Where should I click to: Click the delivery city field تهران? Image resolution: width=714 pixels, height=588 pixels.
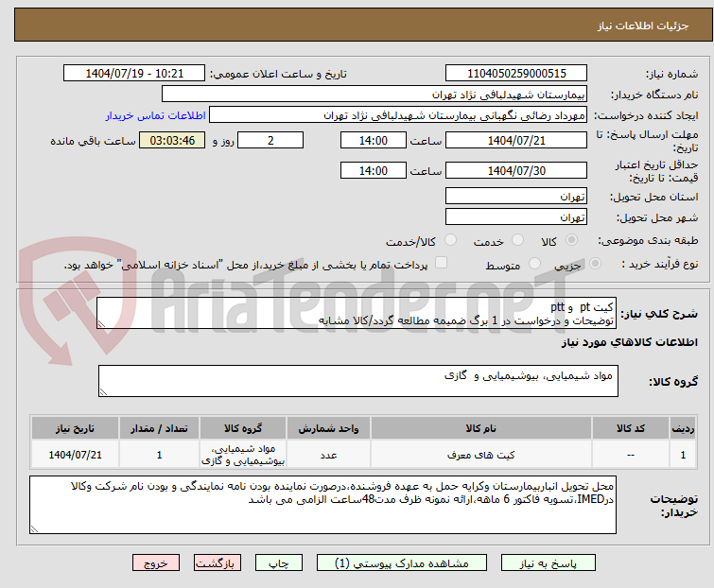516,216
